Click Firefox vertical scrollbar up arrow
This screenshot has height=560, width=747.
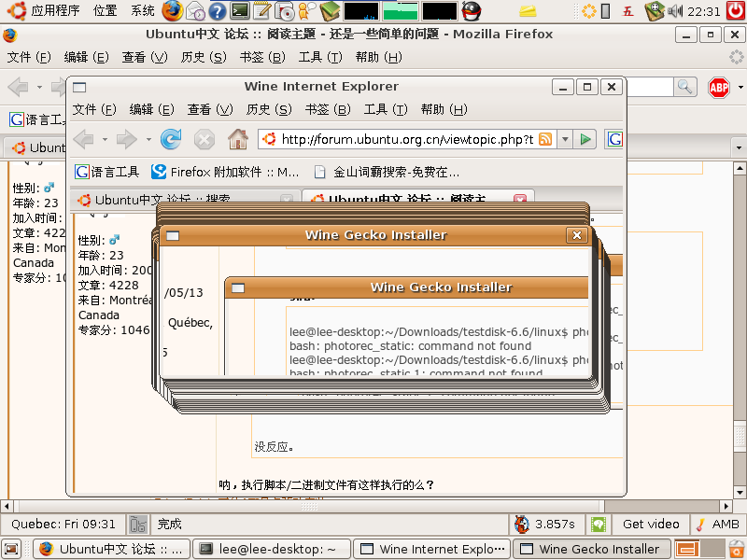coord(740,168)
